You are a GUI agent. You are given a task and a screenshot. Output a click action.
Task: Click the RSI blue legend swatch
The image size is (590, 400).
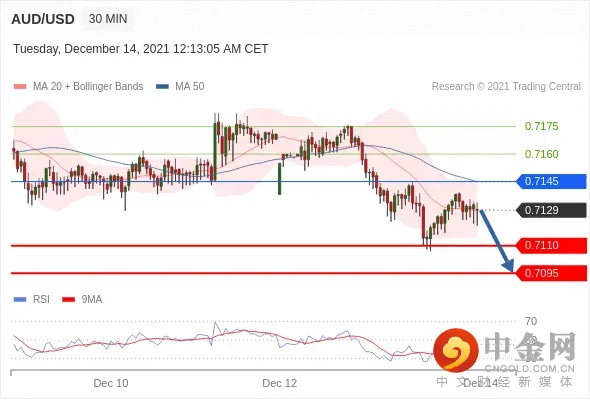20,300
